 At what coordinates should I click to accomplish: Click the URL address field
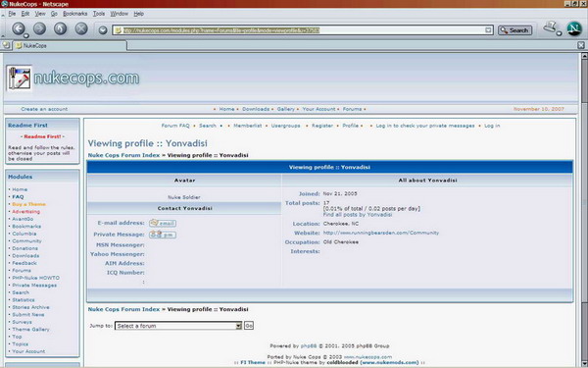point(302,30)
